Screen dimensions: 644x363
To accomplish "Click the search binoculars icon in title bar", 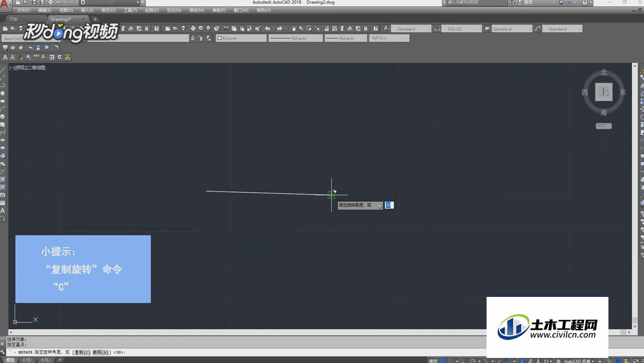I will [511, 3].
